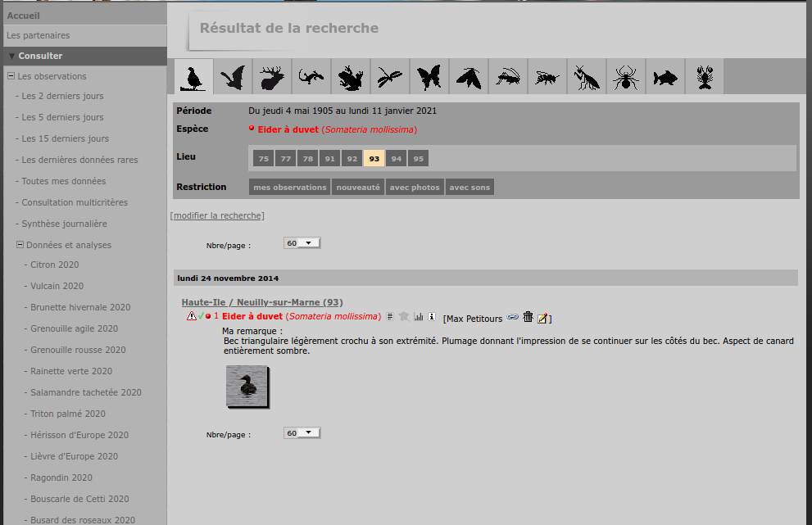This screenshot has width=812, height=525.
Task: Select the spider taxon icon
Action: click(626, 77)
